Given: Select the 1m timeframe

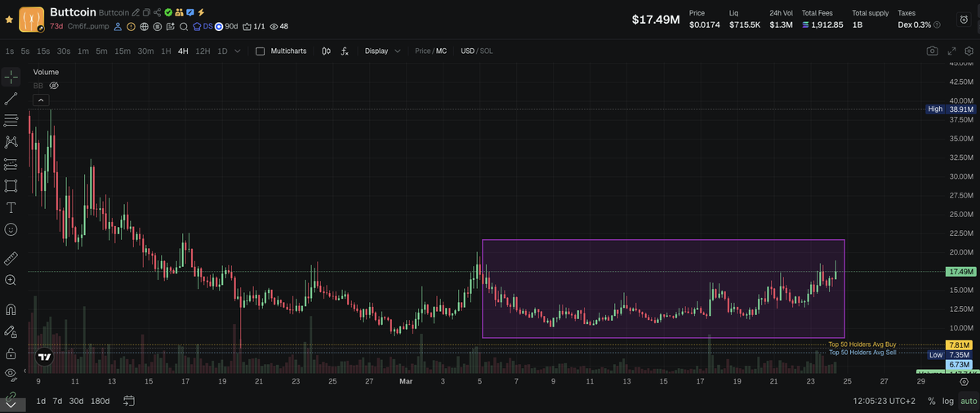Looking at the screenshot, I should (x=83, y=51).
